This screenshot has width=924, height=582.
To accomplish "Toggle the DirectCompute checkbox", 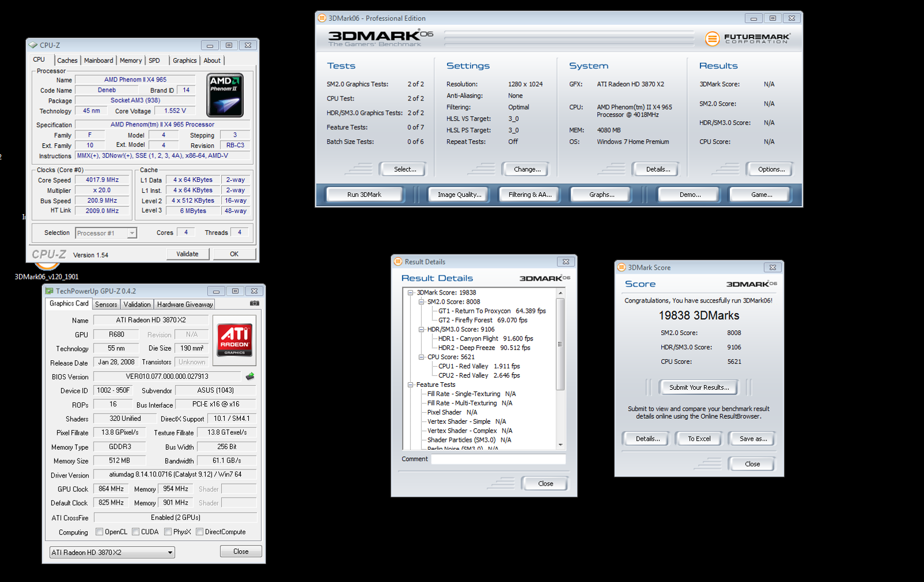I will pyautogui.click(x=200, y=532).
